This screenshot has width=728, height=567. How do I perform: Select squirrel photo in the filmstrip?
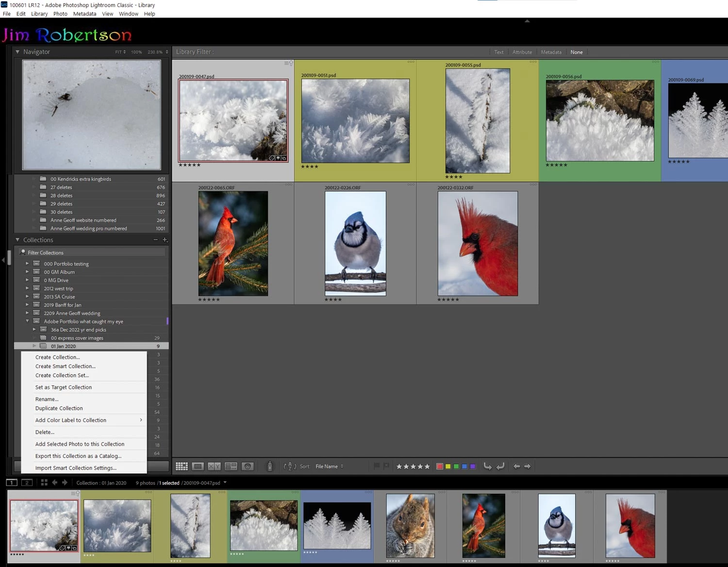tap(411, 526)
